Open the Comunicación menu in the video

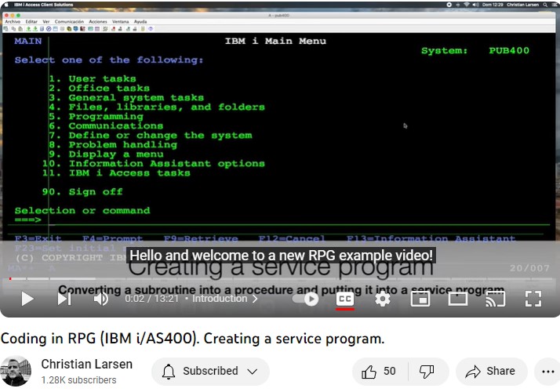[x=69, y=22]
